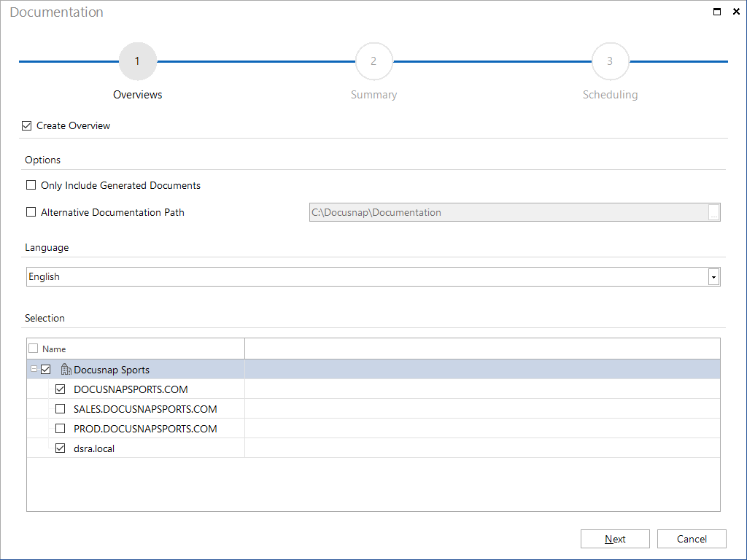This screenshot has height=560, width=747.
Task: Open the Language dropdown arrow
Action: click(x=713, y=276)
